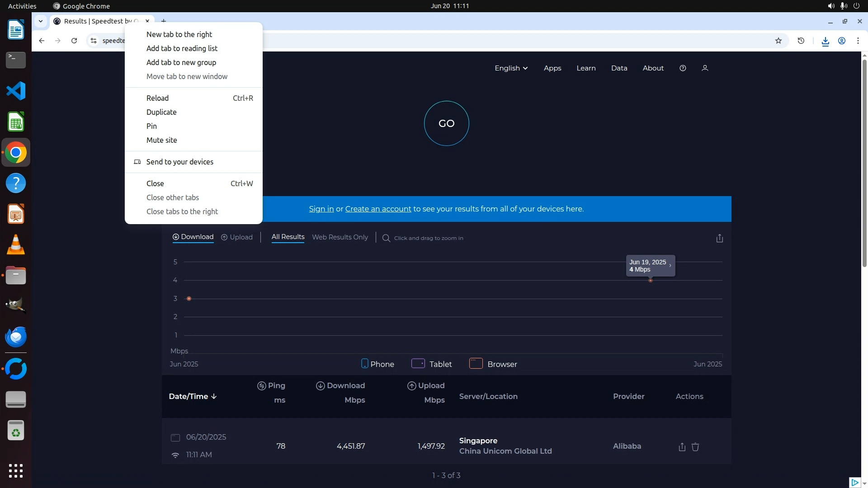Click the GO speed test button
The height and width of the screenshot is (488, 868).
coord(446,123)
